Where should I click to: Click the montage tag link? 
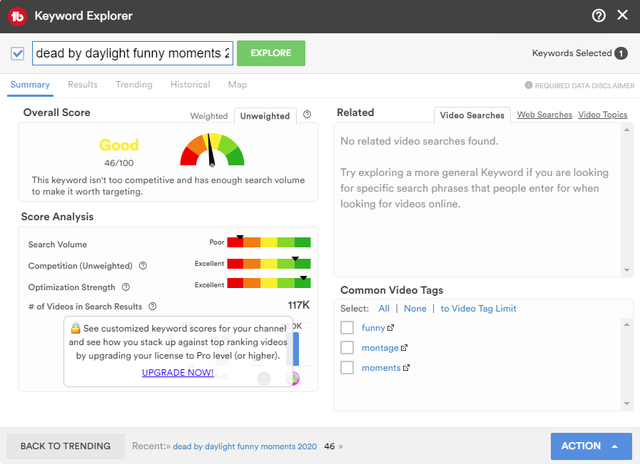380,348
